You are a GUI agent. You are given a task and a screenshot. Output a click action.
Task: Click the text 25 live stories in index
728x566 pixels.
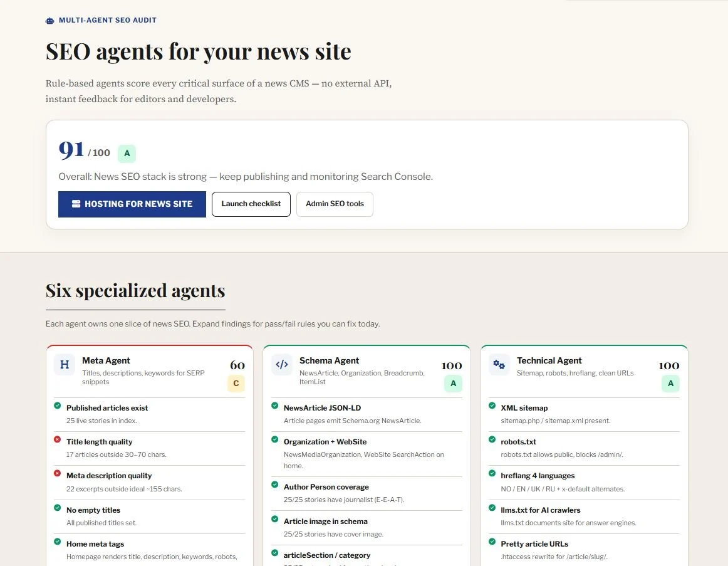click(x=101, y=421)
